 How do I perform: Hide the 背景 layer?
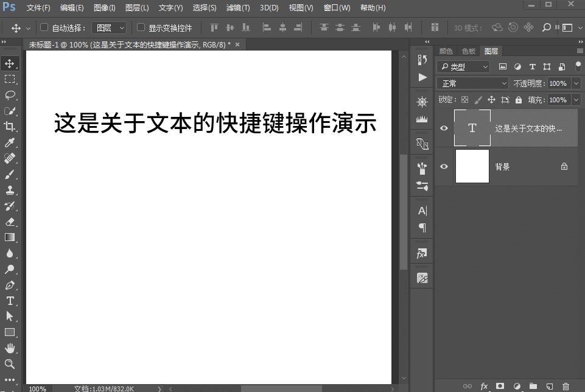click(x=444, y=166)
